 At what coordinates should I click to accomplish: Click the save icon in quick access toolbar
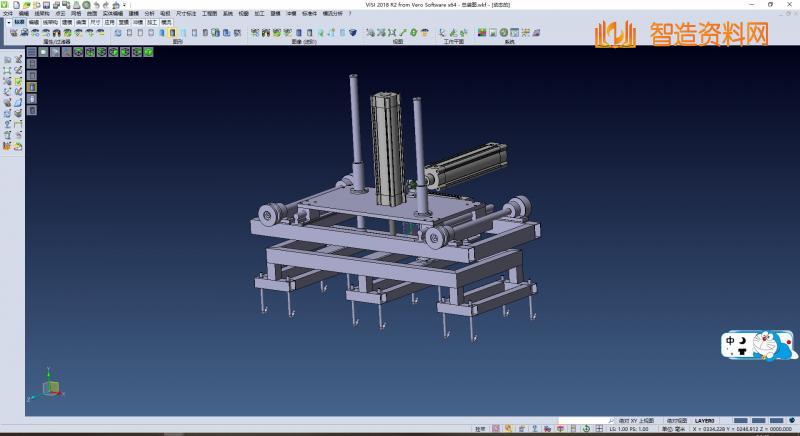(x=46, y=5)
